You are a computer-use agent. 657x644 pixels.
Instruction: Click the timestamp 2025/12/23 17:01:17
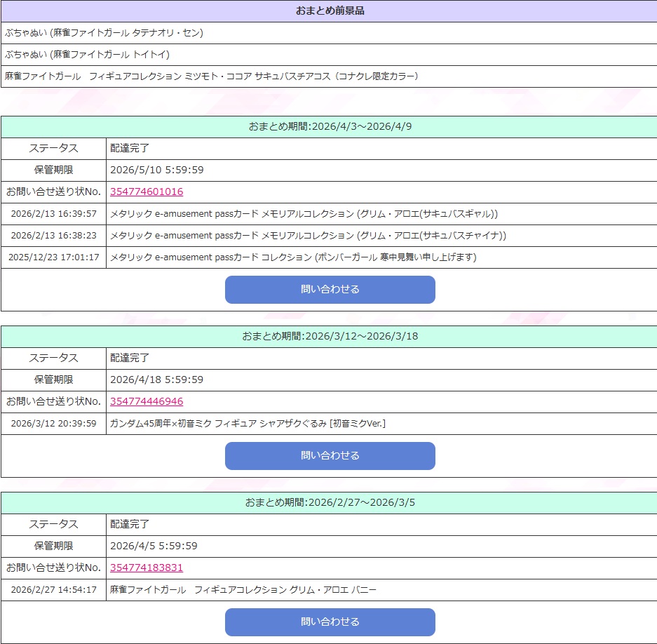click(x=53, y=257)
